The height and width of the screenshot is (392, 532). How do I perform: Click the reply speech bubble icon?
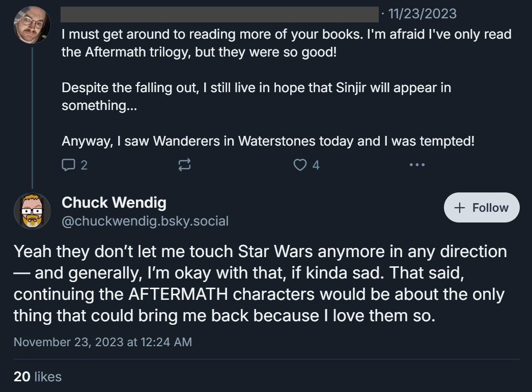click(68, 164)
